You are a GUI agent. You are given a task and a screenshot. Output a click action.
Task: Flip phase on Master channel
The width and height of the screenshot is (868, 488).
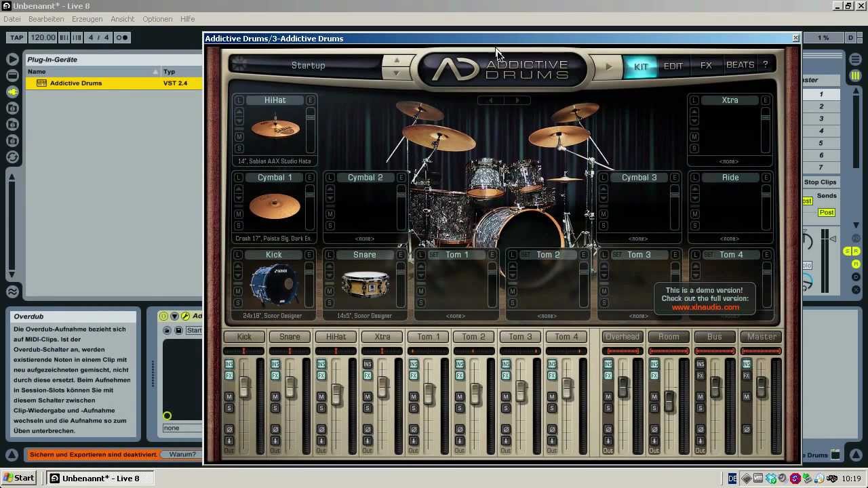pyautogui.click(x=747, y=429)
